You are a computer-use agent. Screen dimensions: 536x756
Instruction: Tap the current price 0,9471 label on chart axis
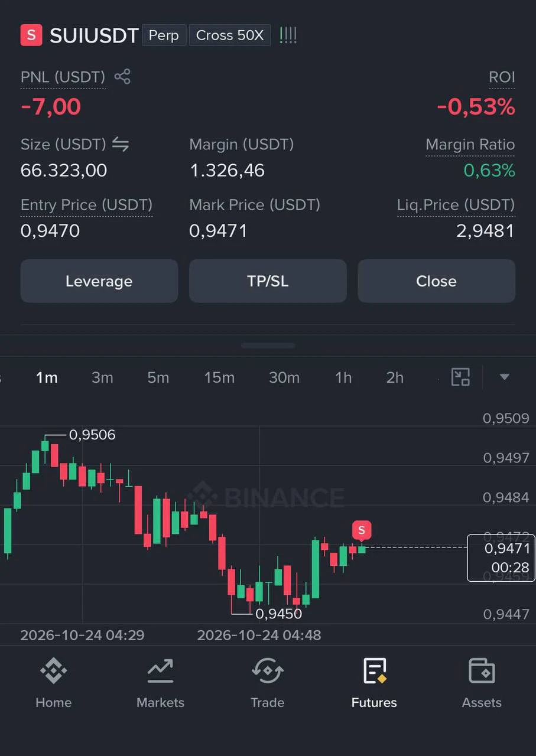[x=501, y=558]
